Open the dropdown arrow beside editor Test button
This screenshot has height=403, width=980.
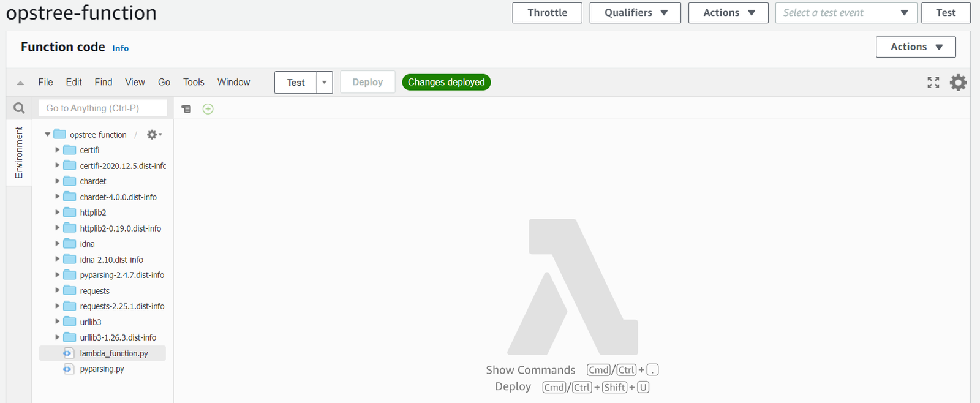point(325,83)
